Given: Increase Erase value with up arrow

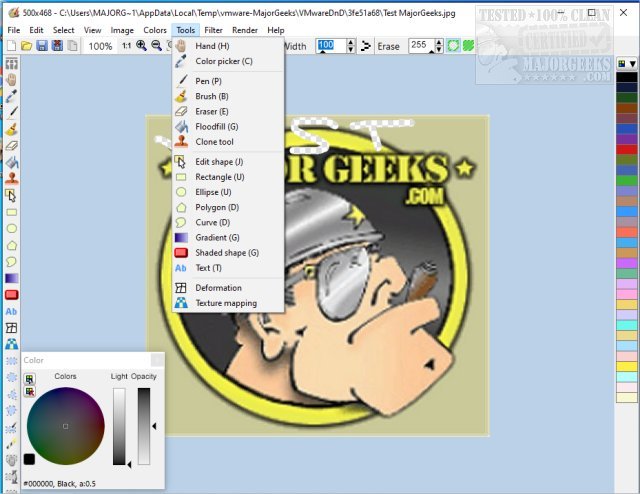Looking at the screenshot, I should point(439,42).
